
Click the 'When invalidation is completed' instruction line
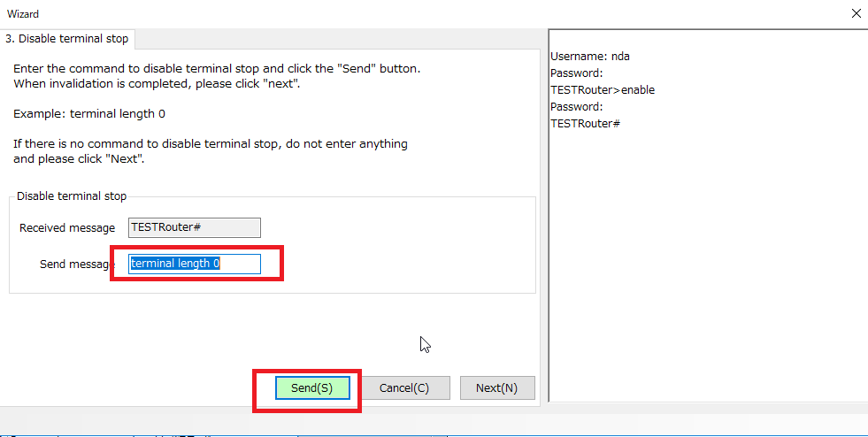click(x=157, y=84)
